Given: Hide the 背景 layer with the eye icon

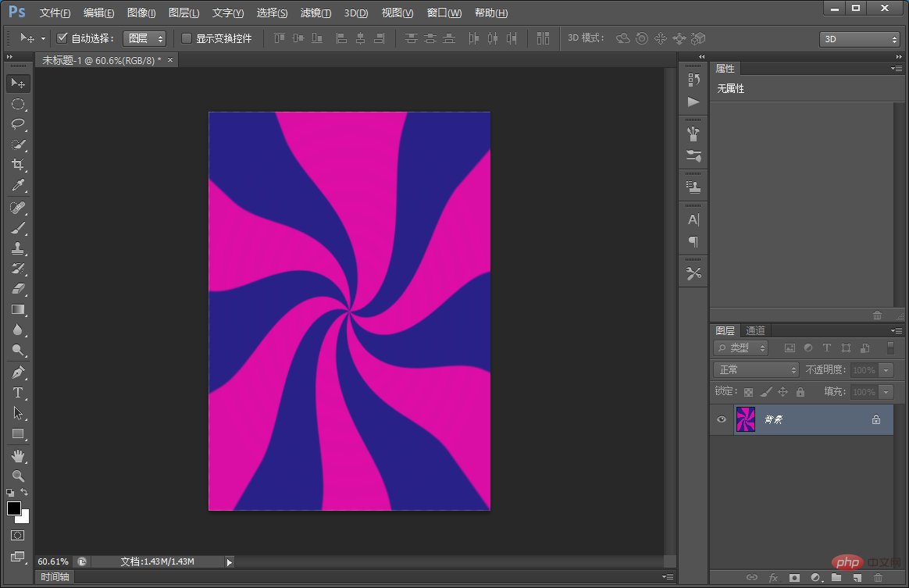Looking at the screenshot, I should (x=722, y=419).
